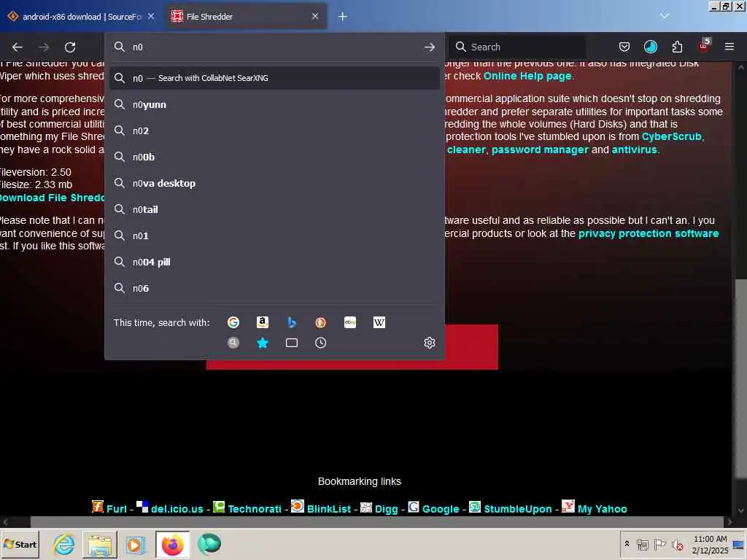Search this time with eBay
747x560 pixels.
click(349, 322)
